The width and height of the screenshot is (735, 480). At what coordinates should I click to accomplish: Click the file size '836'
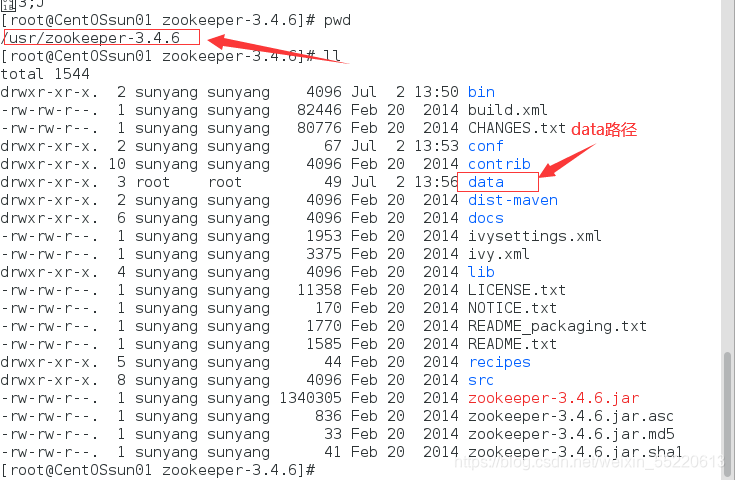pos(329,416)
